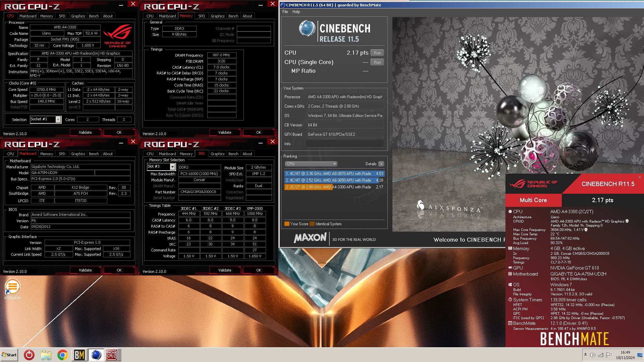
Task: Open the File menu in Cinebench
Action: [x=285, y=12]
